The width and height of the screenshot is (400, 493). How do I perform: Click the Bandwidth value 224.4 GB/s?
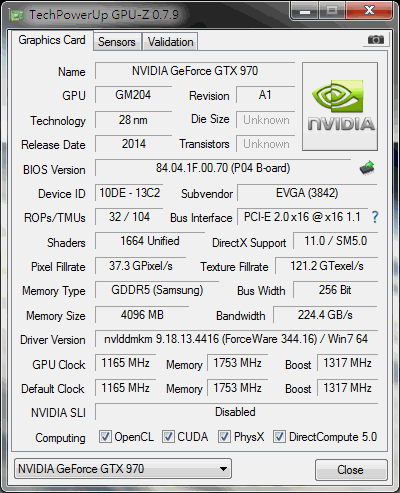click(x=325, y=315)
